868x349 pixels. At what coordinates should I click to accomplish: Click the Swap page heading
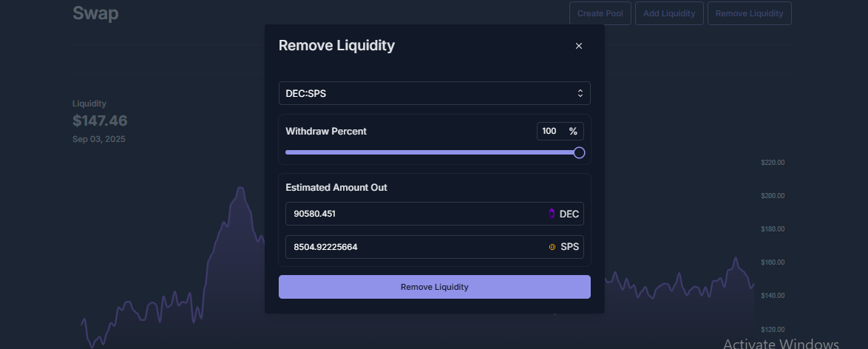pyautogui.click(x=95, y=13)
